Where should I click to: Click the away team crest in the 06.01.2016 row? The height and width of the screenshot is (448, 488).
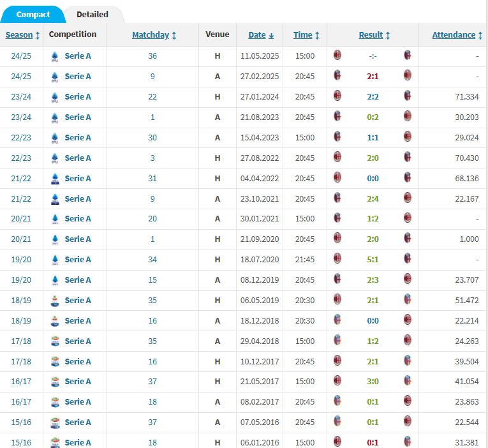408,442
